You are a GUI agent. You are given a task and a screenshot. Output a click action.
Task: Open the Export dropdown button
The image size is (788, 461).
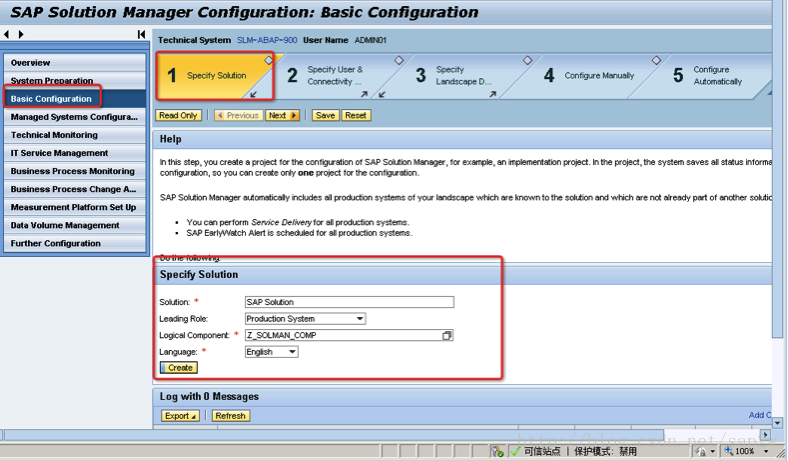pyautogui.click(x=180, y=416)
